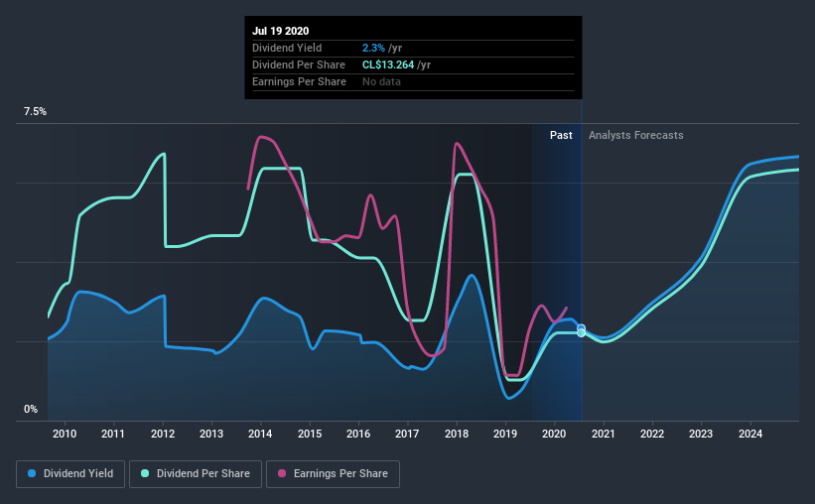Click the 0% y-axis label

[x=31, y=410]
